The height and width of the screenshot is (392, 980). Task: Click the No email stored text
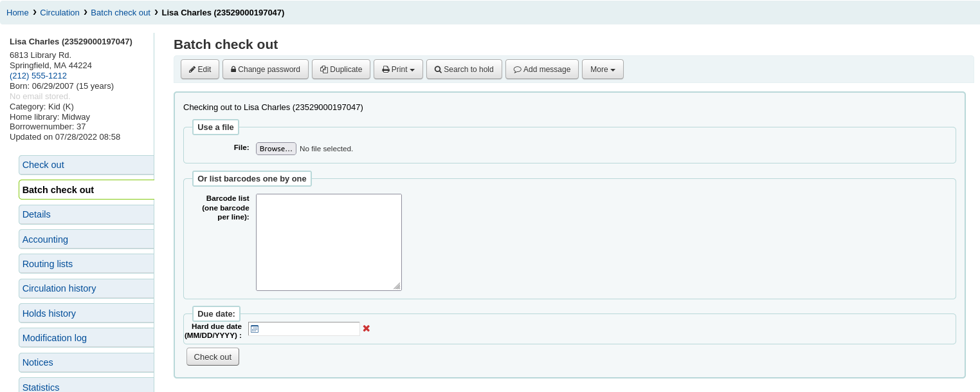[40, 96]
